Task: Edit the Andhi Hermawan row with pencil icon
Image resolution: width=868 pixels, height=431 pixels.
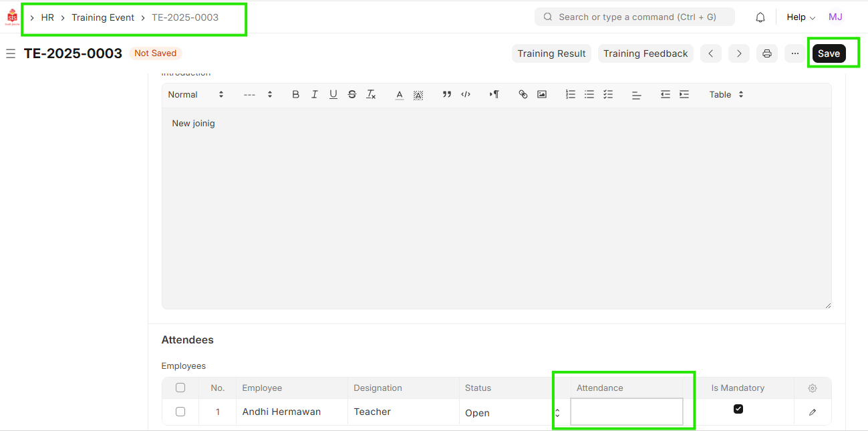Action: pos(813,412)
